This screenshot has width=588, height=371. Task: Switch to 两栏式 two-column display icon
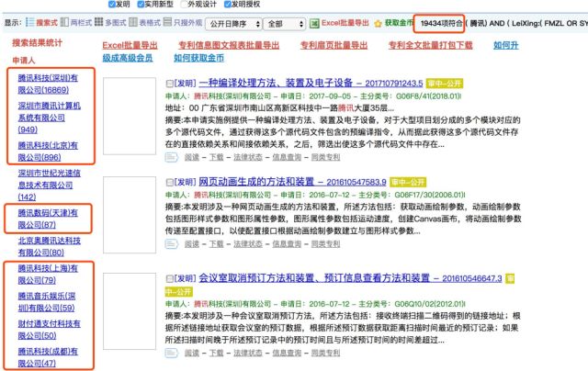click(64, 22)
